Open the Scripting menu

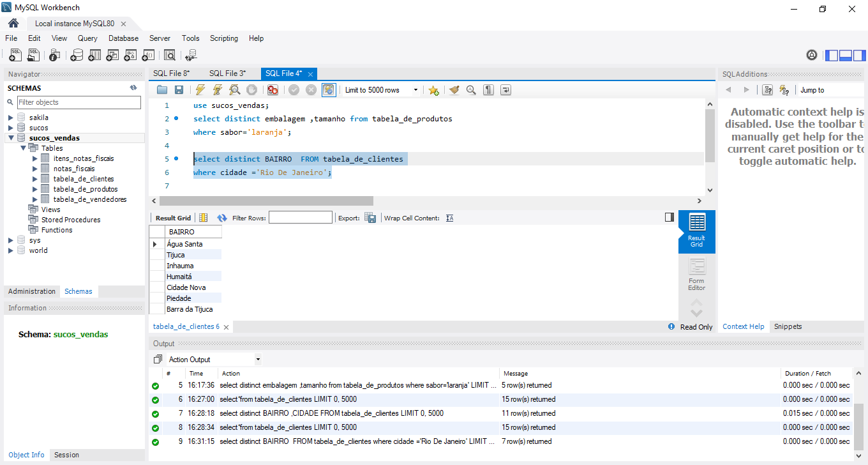(x=224, y=38)
